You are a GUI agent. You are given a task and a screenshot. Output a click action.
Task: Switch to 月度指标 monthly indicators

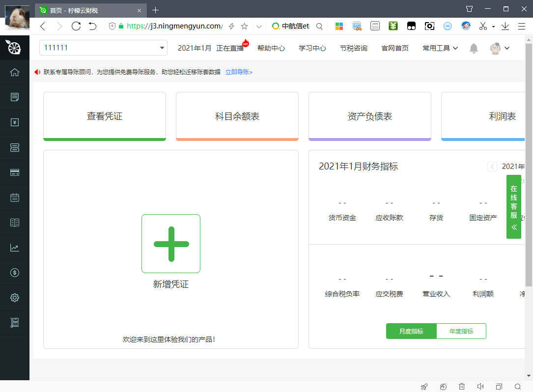click(x=411, y=331)
